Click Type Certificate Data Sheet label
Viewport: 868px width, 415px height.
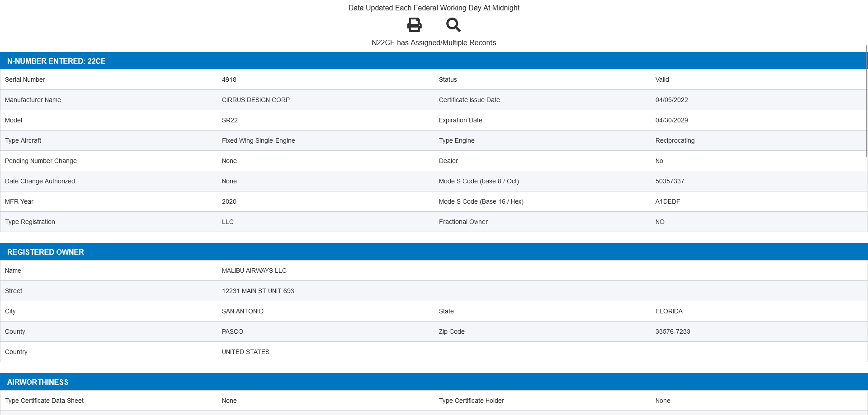pos(44,401)
